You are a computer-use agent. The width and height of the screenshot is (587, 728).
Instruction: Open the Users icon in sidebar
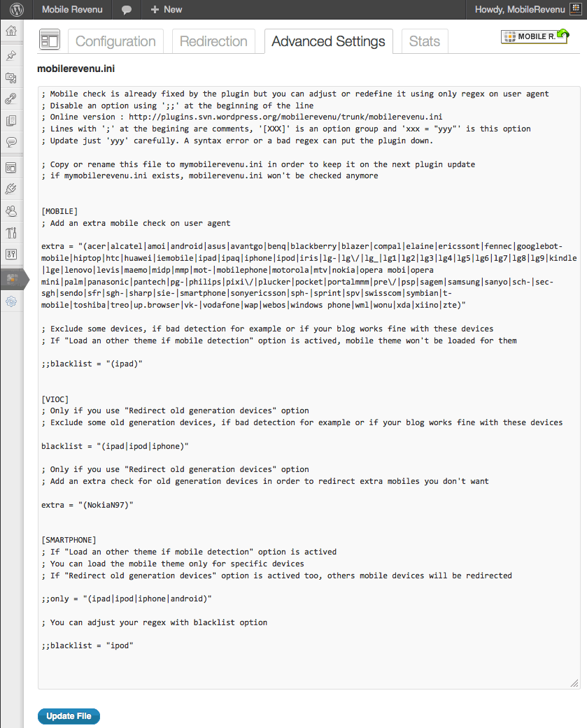point(12,211)
